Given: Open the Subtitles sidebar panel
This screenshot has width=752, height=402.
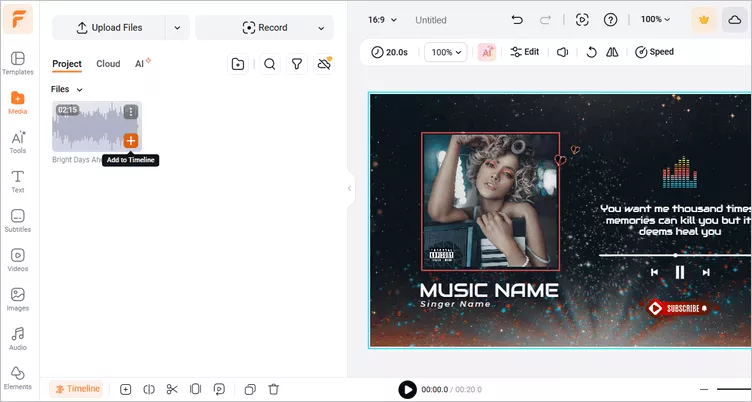Looking at the screenshot, I should [18, 221].
